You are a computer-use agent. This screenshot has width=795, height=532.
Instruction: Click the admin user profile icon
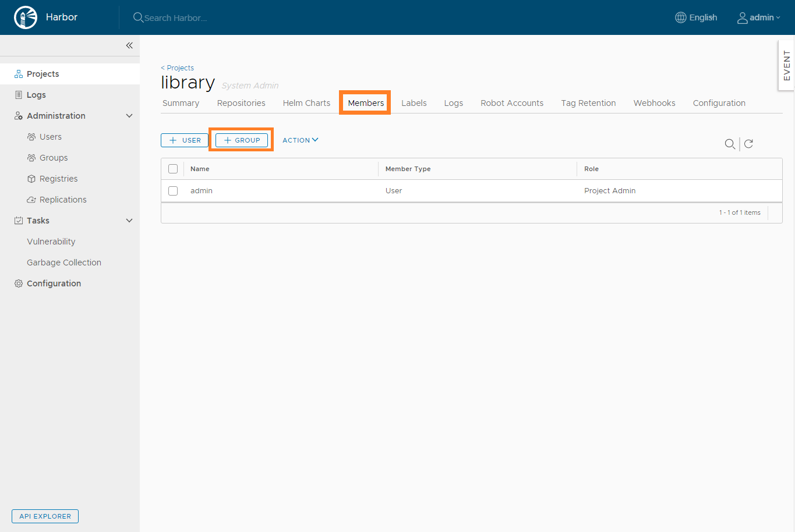(x=742, y=18)
